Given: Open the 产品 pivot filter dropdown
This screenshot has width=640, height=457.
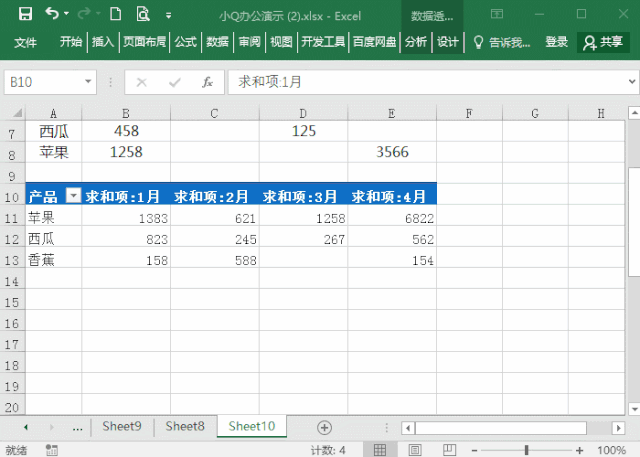Looking at the screenshot, I should 73,195.
